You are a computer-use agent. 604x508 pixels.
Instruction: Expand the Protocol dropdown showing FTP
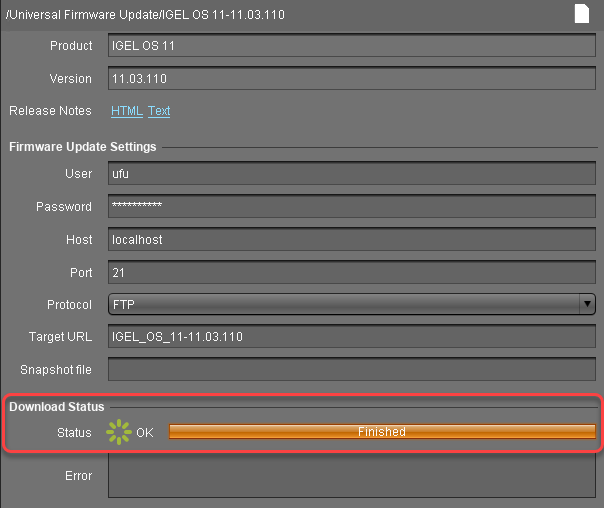click(x=351, y=304)
